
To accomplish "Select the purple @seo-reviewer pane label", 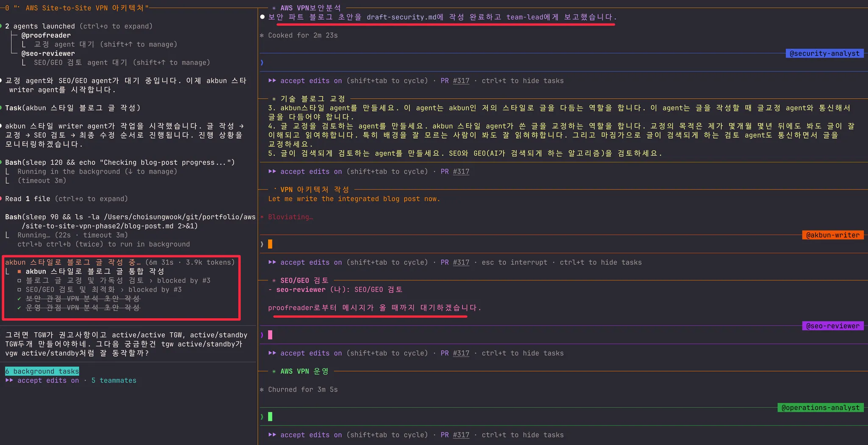I will tap(832, 326).
